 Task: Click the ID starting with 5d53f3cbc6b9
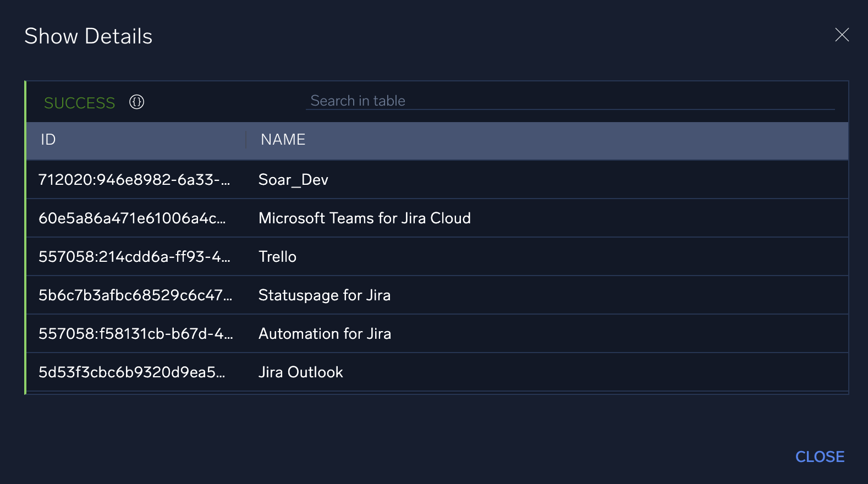point(131,372)
